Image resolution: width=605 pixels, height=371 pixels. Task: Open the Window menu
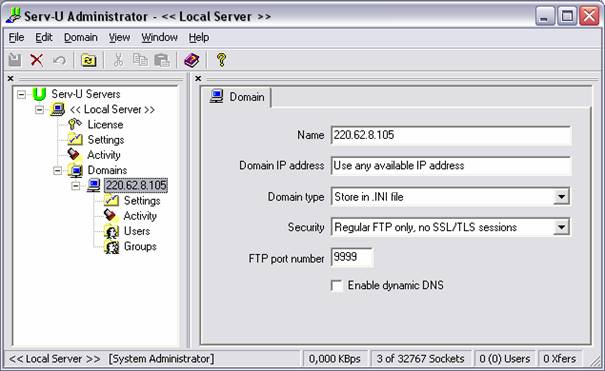pos(159,37)
